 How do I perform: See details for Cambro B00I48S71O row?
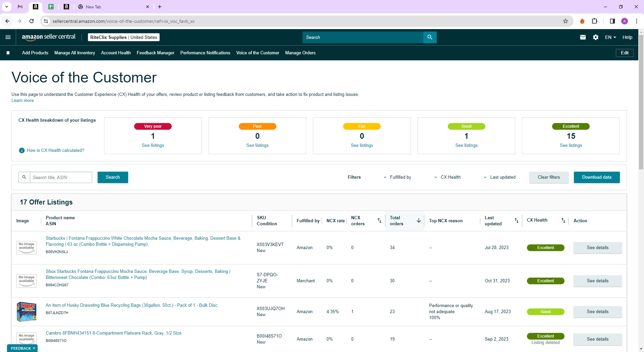597,339
